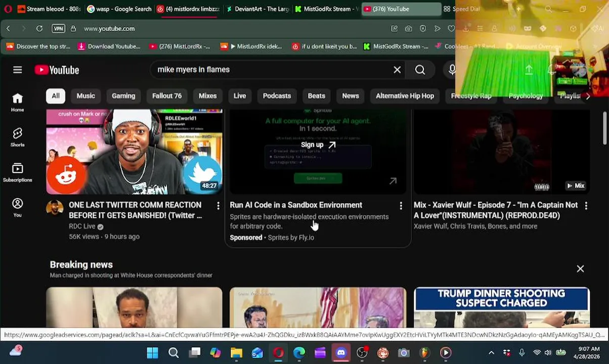Screen dimensions: 609x364
Task: Switch to the Stream bleood SoundCloud tab
Action: tap(49, 9)
